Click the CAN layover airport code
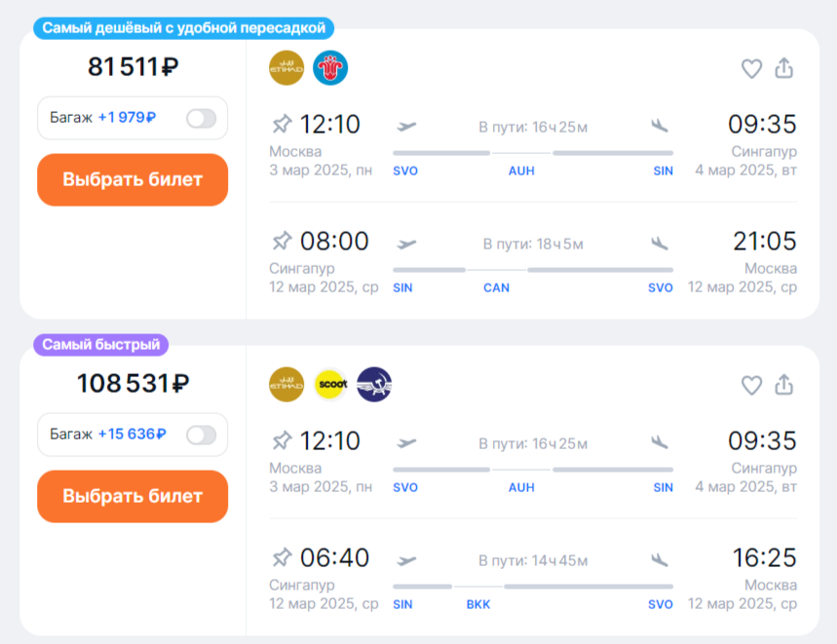837x644 pixels. coord(496,287)
